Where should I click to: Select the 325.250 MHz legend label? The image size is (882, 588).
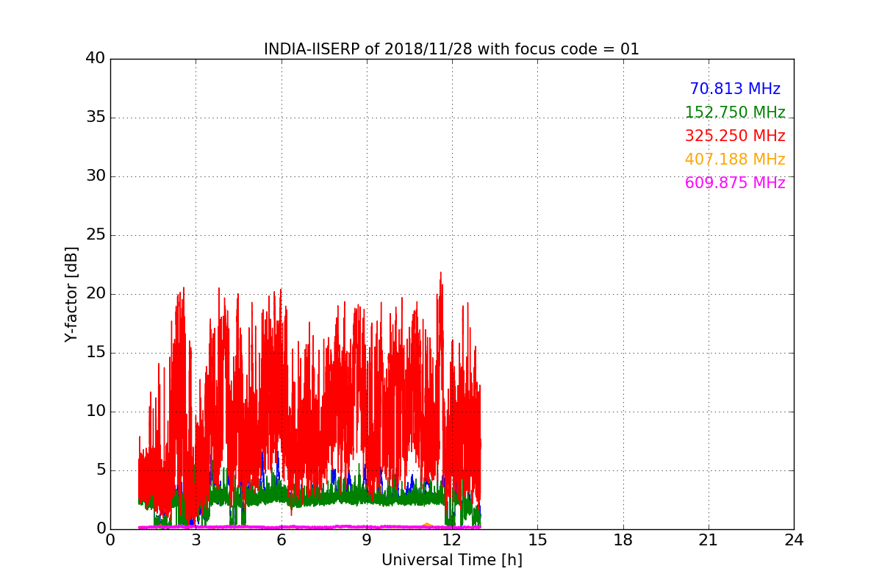(735, 136)
